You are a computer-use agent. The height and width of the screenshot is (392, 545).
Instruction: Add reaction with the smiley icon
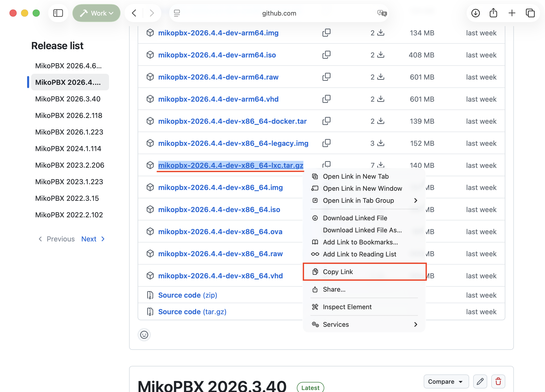(x=144, y=335)
